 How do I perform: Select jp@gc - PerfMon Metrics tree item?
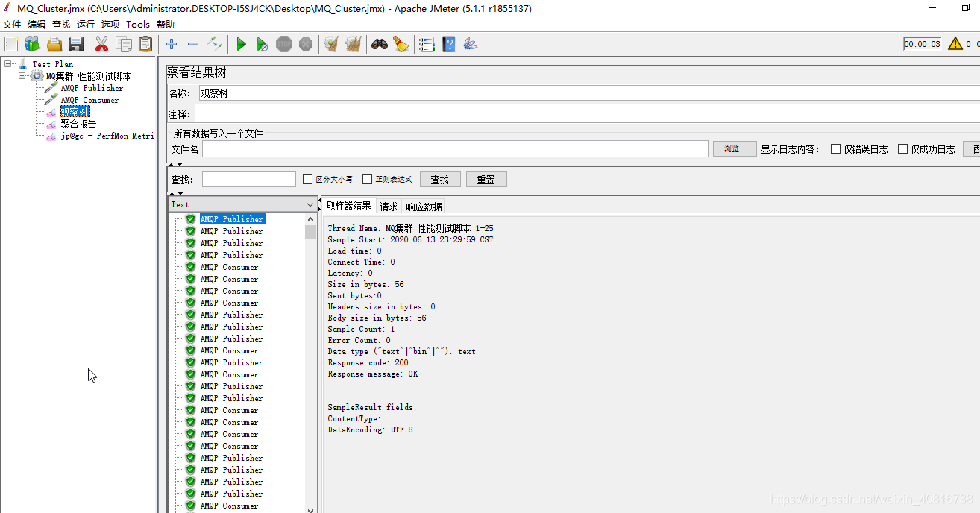107,136
